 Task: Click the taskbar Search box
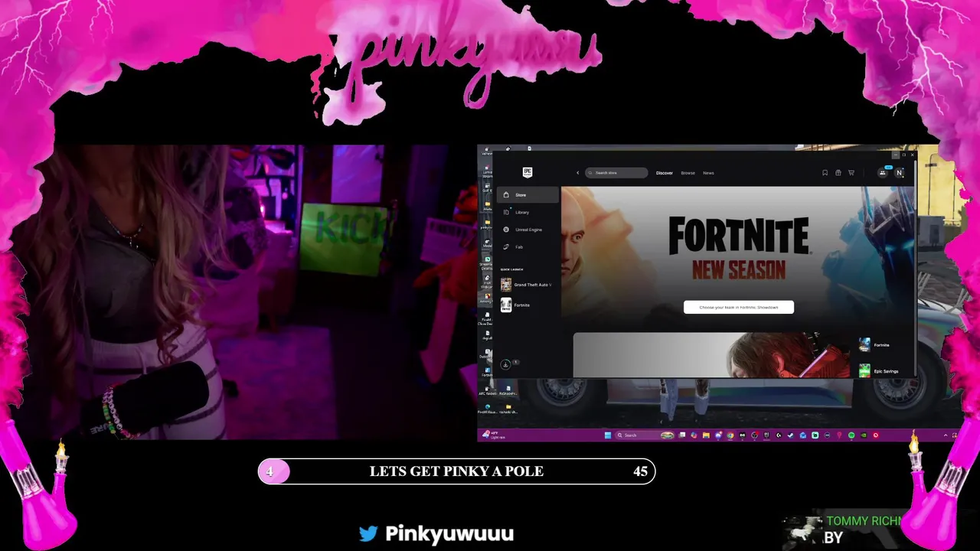point(645,435)
